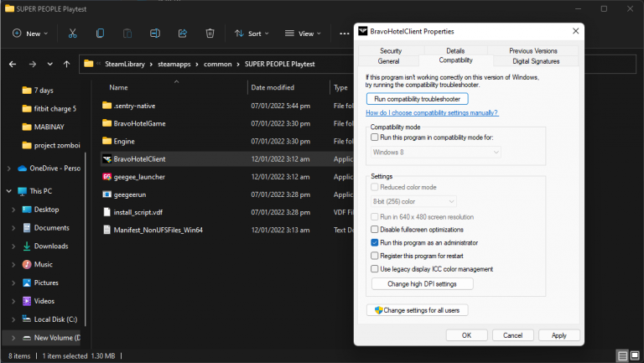Viewport: 644px width, 363px height.
Task: Open Videos in the navigation pane
Action: coord(39,301)
